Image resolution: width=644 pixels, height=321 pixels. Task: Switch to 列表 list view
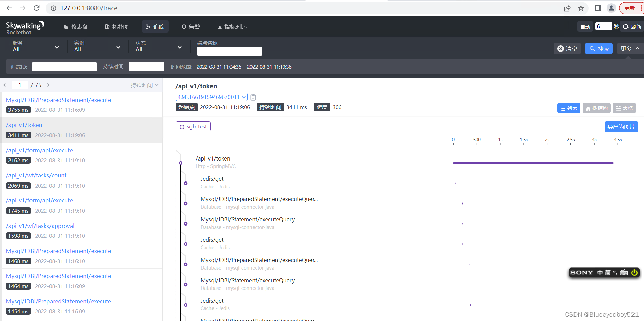tap(569, 108)
